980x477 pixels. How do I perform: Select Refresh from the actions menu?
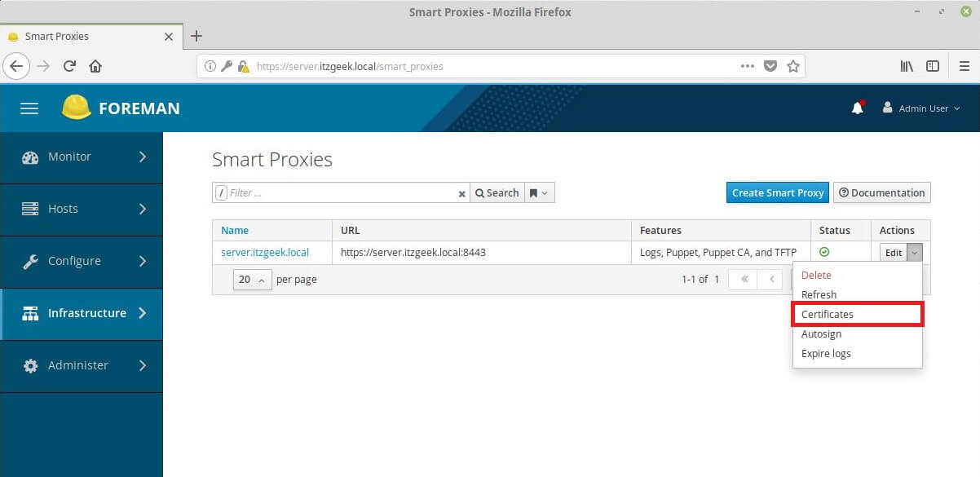[819, 295]
